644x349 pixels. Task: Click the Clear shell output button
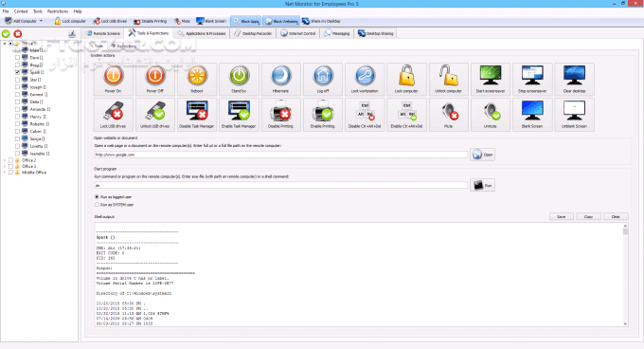click(616, 216)
